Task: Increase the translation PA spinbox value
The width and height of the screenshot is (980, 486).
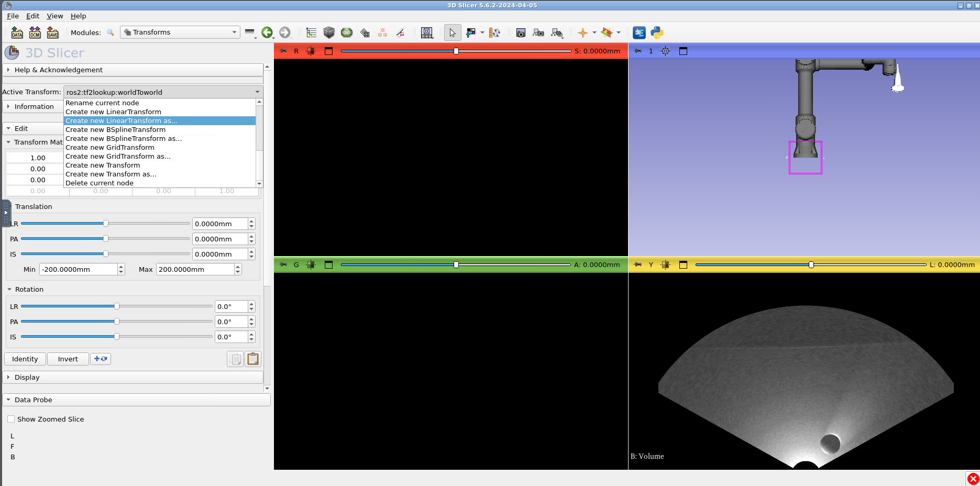Action: pyautogui.click(x=251, y=236)
